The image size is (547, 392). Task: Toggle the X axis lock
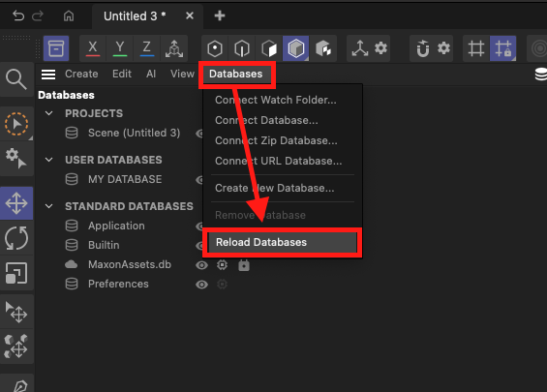click(x=93, y=48)
